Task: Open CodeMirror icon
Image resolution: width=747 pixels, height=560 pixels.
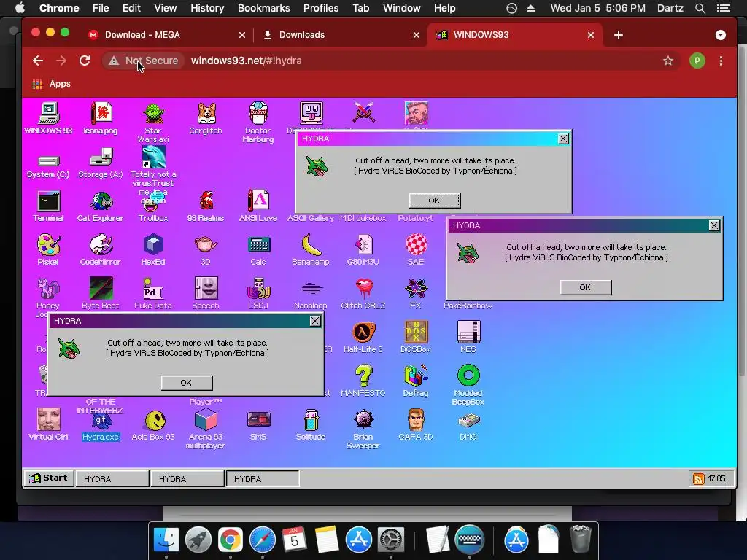Action: (101, 250)
